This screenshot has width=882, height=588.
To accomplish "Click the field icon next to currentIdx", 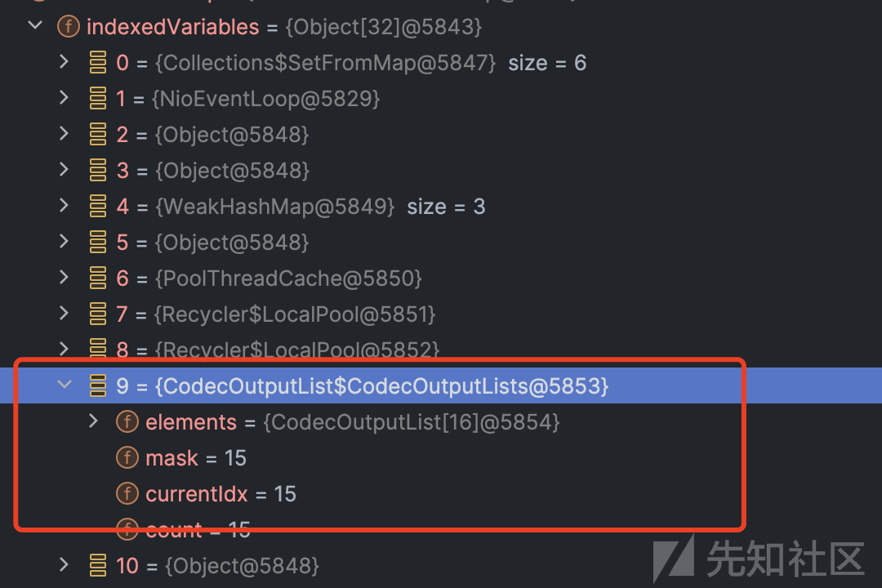I will pyautogui.click(x=127, y=493).
